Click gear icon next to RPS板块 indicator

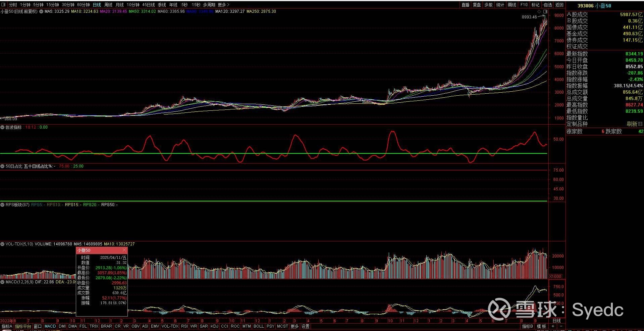click(x=3, y=204)
